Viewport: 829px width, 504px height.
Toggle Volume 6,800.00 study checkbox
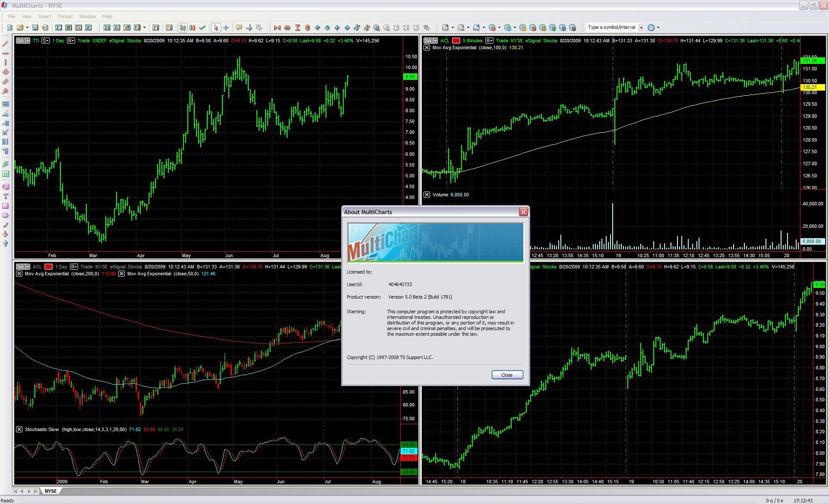[427, 195]
